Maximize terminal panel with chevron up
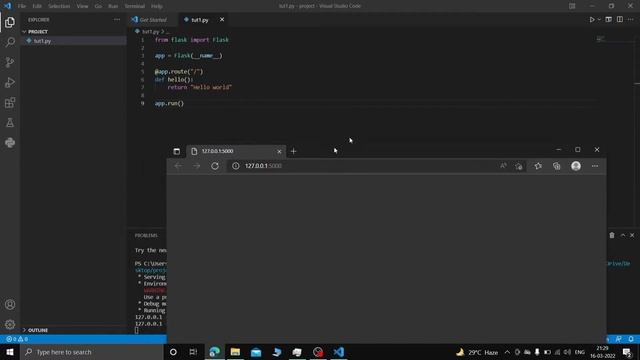 coord(623,235)
